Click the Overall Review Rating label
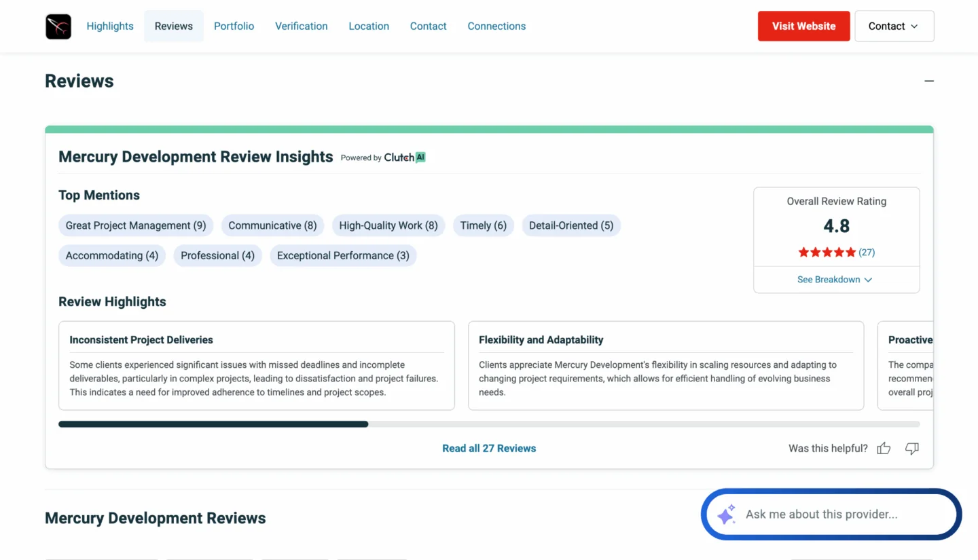Image resolution: width=978 pixels, height=560 pixels. pyautogui.click(x=837, y=201)
